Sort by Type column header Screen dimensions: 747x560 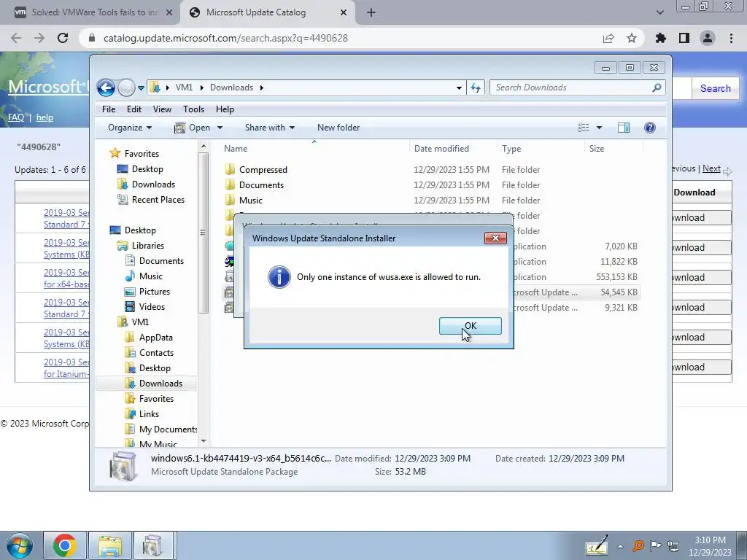[541, 149]
